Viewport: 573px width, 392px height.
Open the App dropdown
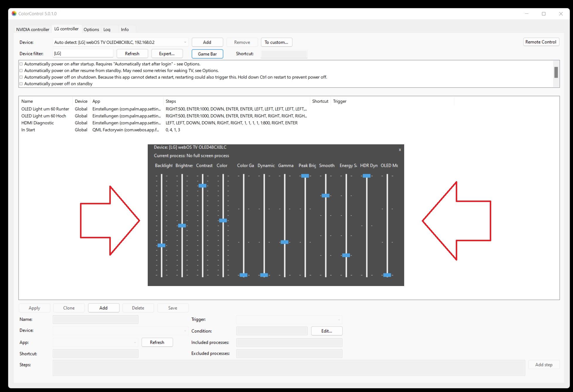tap(95, 342)
